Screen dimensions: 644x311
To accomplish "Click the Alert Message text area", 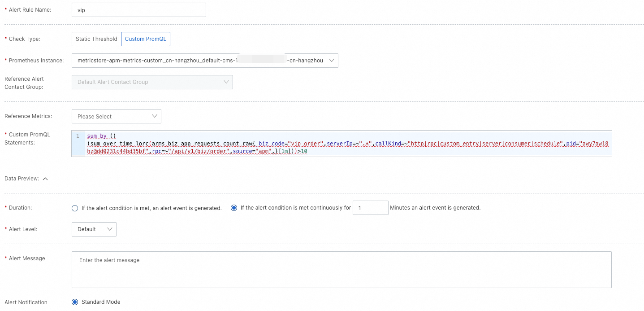I will tap(341, 270).
